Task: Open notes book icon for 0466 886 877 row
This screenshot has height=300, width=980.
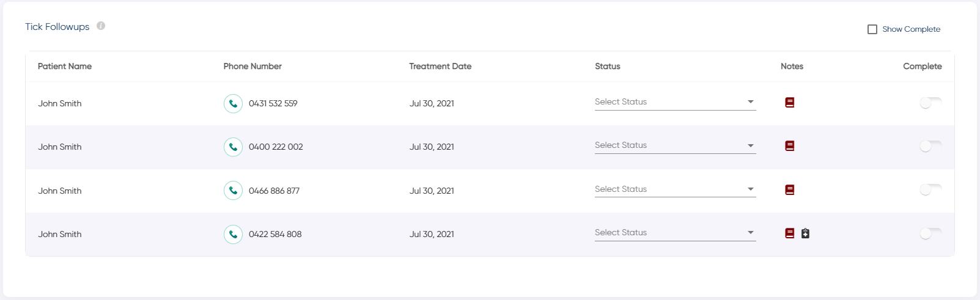Action: tap(789, 190)
